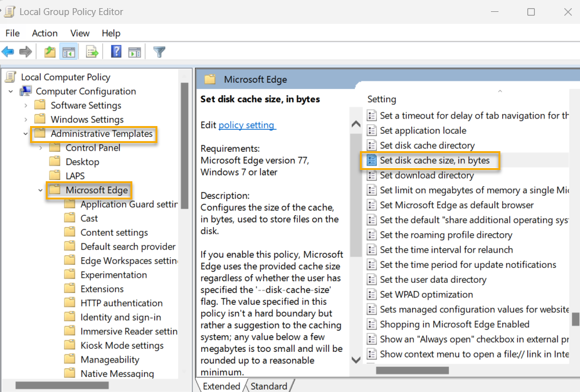Screen dimensions: 580x392
Task: Open the View menu
Action: 79,33
